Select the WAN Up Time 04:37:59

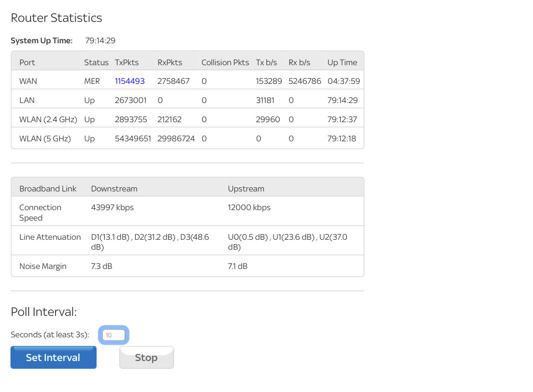tap(343, 81)
